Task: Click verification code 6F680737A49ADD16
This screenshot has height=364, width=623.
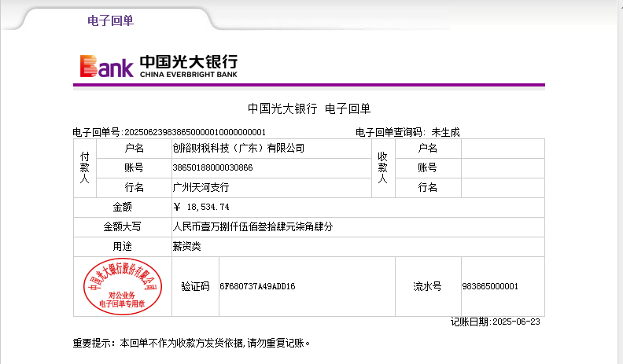Action: coord(257,287)
